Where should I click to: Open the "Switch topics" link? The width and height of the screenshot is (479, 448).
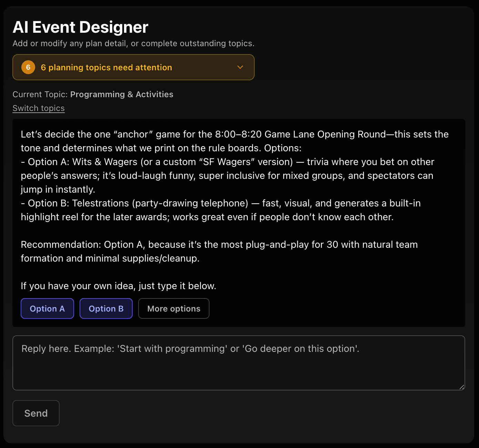point(38,108)
